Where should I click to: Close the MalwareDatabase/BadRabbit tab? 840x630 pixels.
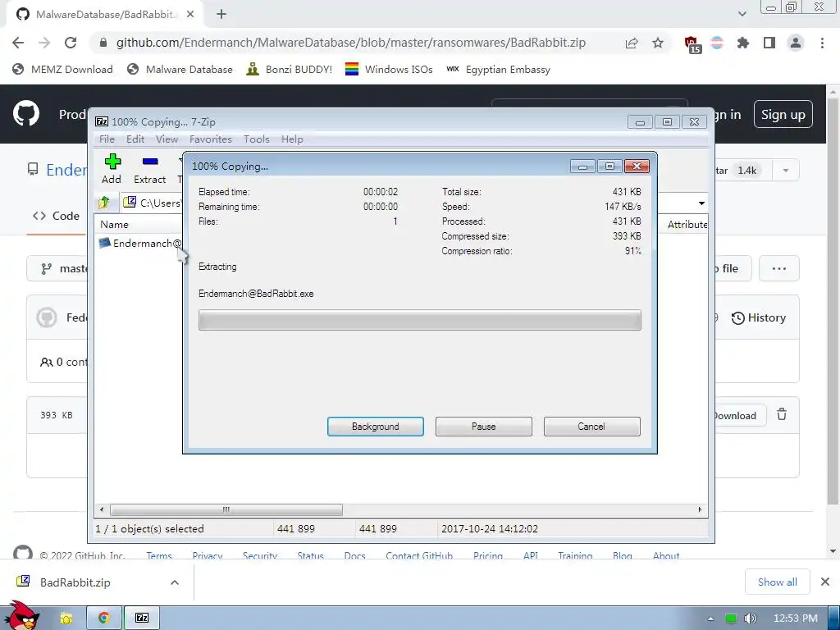click(x=189, y=15)
